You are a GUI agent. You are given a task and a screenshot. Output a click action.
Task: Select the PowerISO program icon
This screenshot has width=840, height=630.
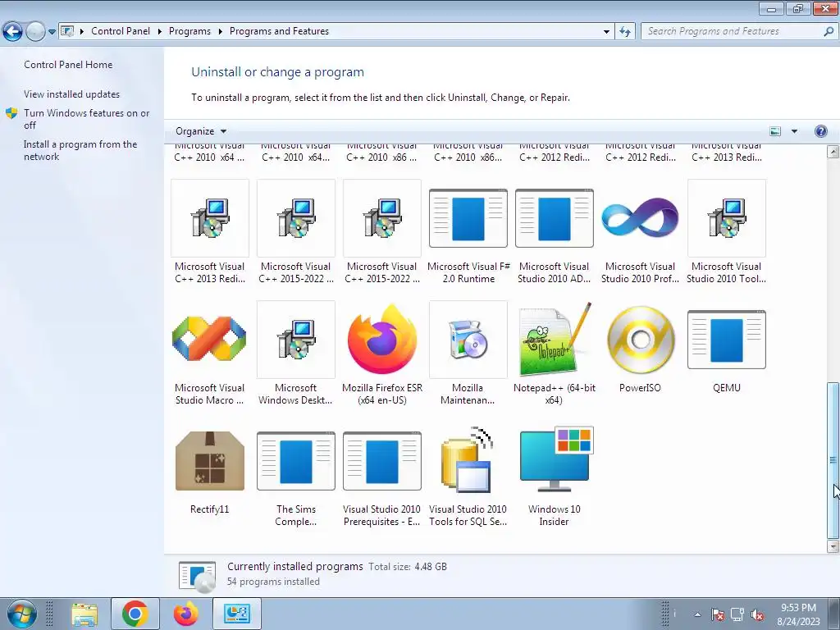click(x=640, y=340)
